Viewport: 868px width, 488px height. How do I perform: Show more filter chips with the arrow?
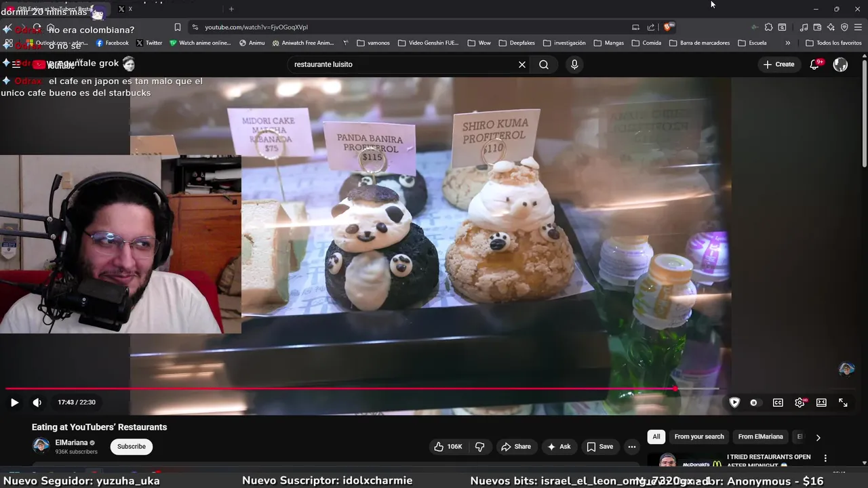(818, 437)
